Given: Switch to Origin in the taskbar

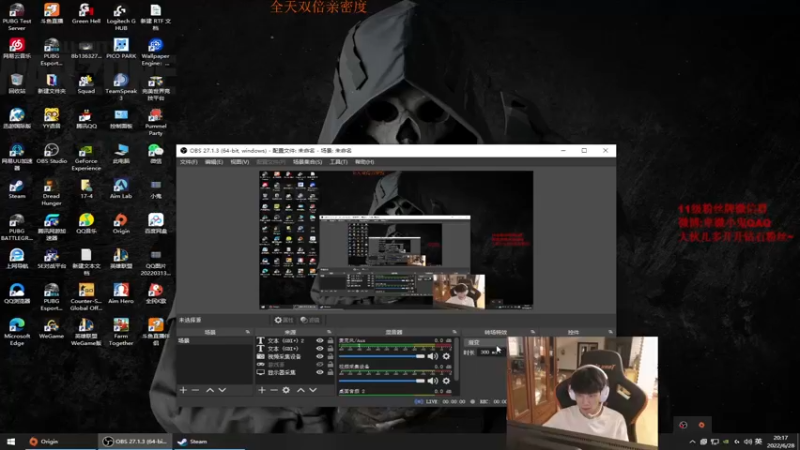Looking at the screenshot, I should pos(60,441).
